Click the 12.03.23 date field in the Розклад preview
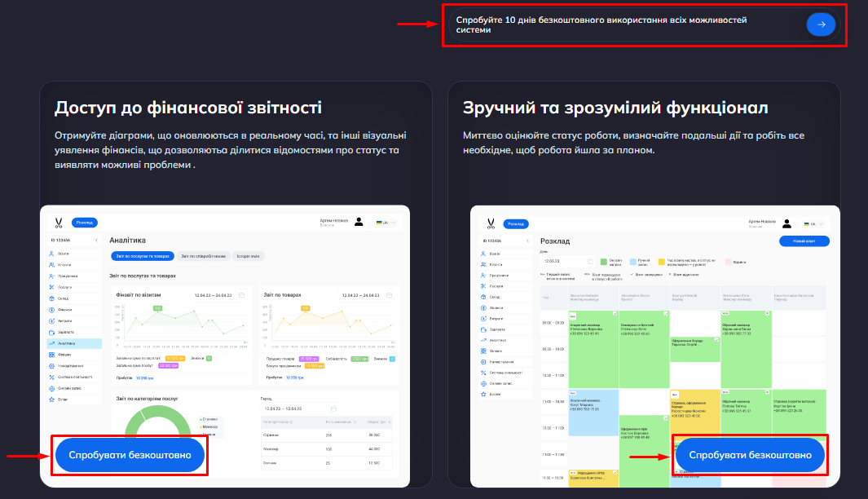Viewport: 868px width, 499px height. [562, 262]
